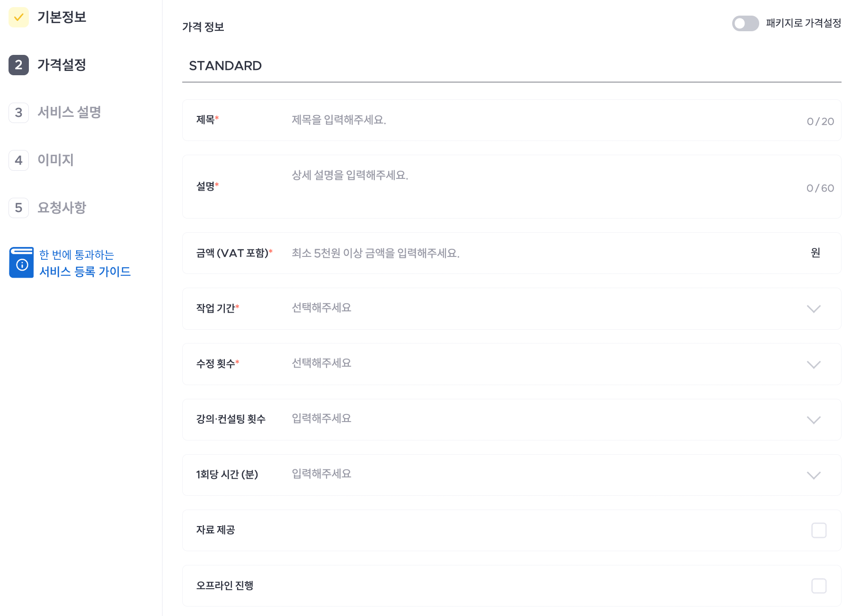Click the step 3 number badge
Image resolution: width=851 pixels, height=616 pixels.
click(x=18, y=113)
